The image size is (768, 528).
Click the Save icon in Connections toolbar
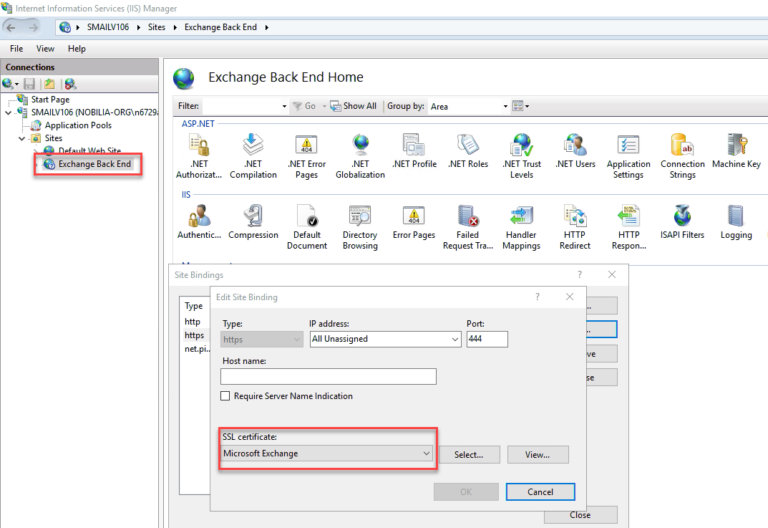[29, 84]
